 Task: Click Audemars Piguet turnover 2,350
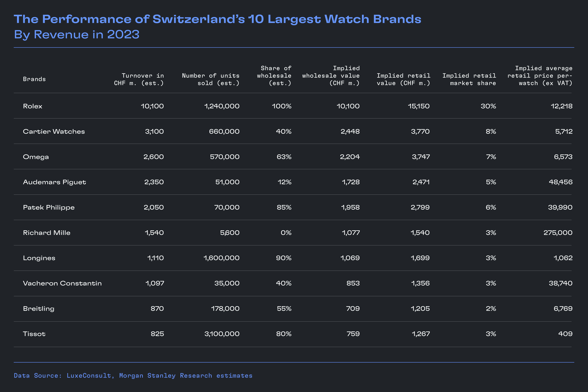(x=154, y=182)
